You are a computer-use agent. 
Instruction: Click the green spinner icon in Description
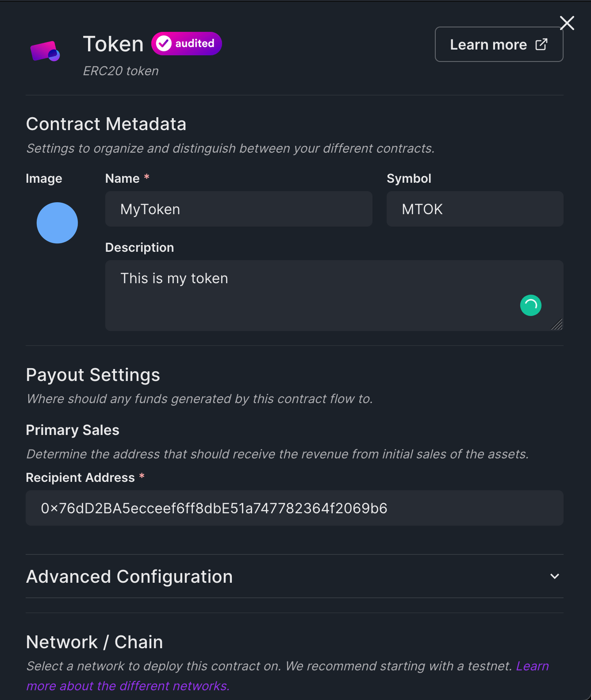coord(530,305)
